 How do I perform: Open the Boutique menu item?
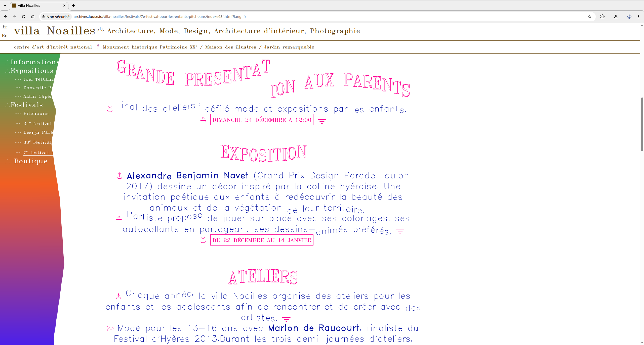tap(31, 161)
